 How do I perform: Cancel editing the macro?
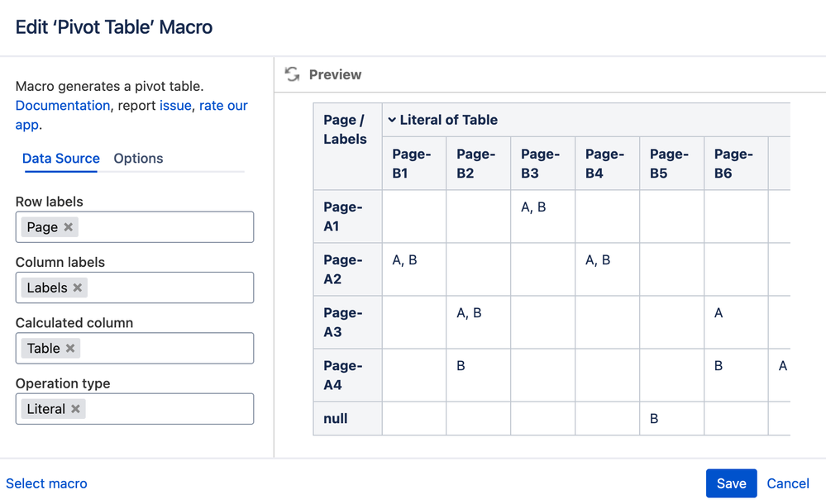tap(787, 483)
